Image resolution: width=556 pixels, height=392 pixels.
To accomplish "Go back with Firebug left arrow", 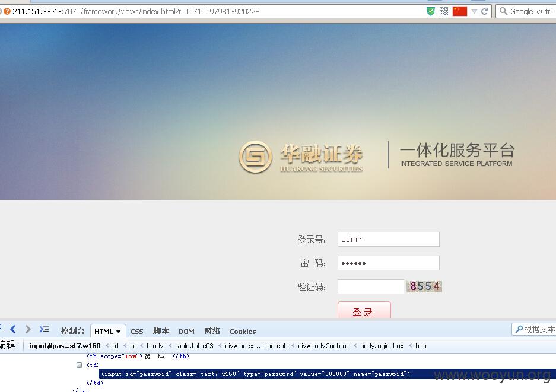I will point(13,329).
